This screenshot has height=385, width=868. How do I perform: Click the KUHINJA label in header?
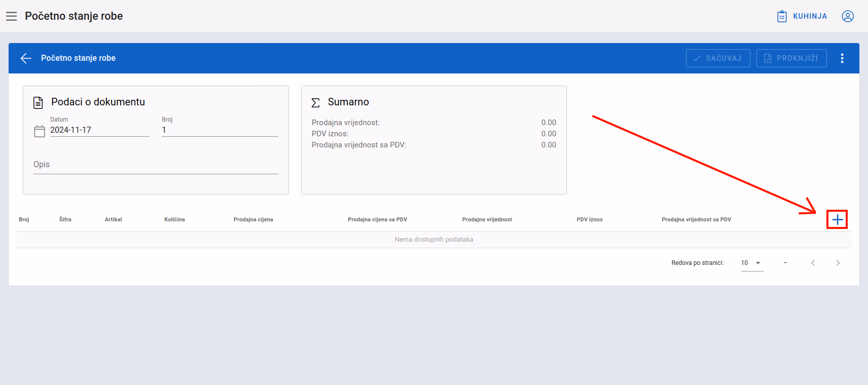tap(810, 16)
